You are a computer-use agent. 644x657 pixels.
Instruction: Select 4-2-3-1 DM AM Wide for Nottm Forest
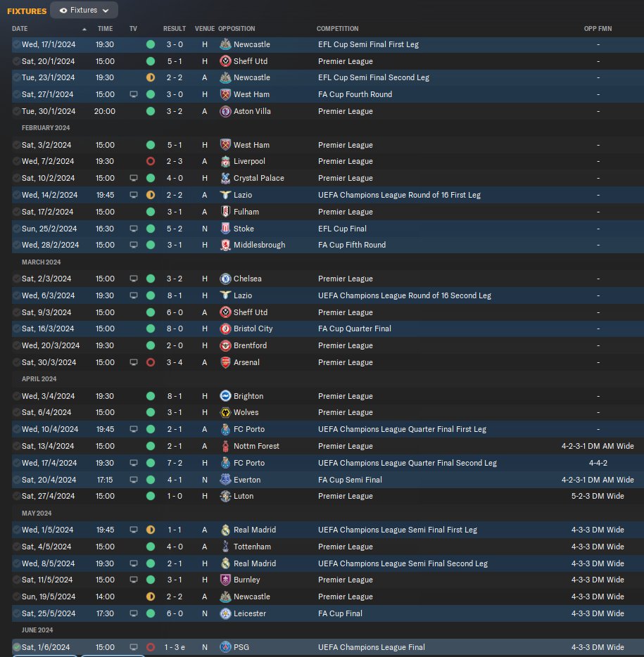598,446
